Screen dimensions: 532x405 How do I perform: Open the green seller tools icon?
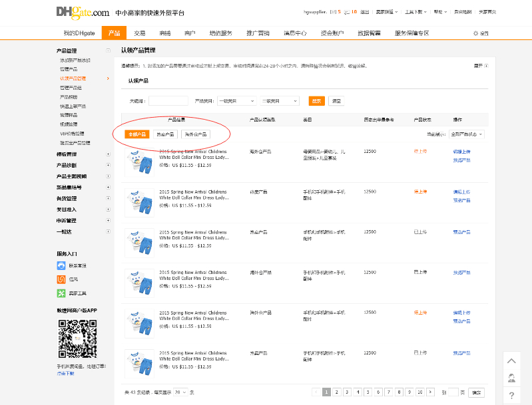[x=61, y=293]
